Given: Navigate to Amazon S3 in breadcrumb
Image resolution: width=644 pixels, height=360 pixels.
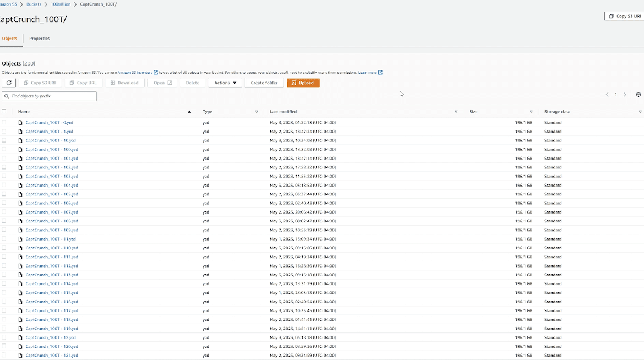Looking at the screenshot, I should pos(8,4).
